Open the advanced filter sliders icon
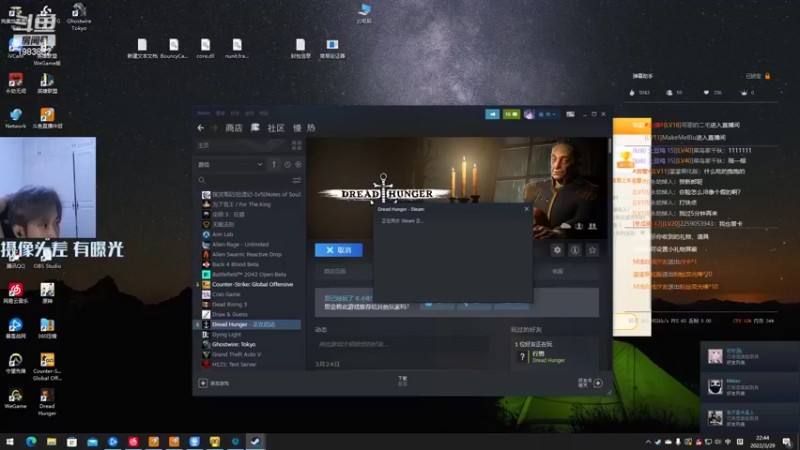This screenshot has width=800, height=450. click(x=296, y=180)
